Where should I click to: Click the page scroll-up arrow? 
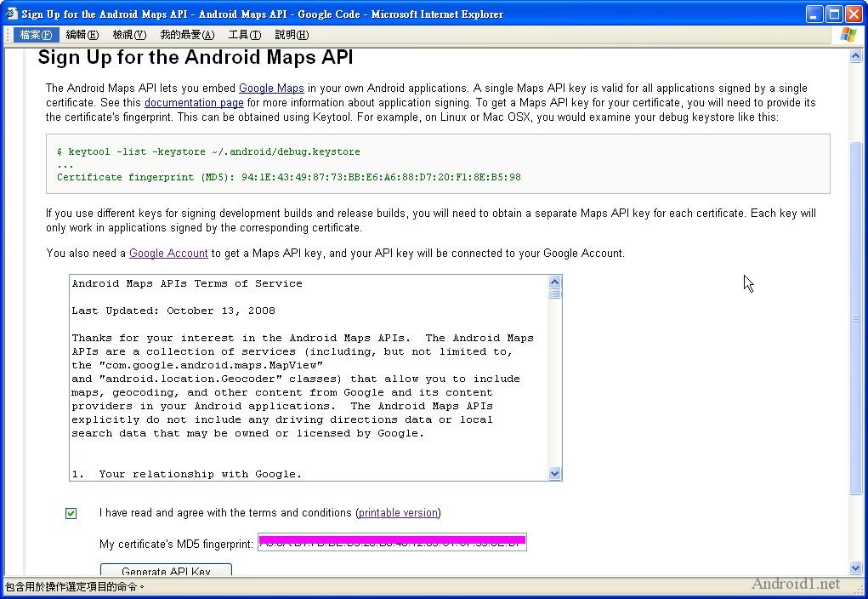click(x=855, y=55)
